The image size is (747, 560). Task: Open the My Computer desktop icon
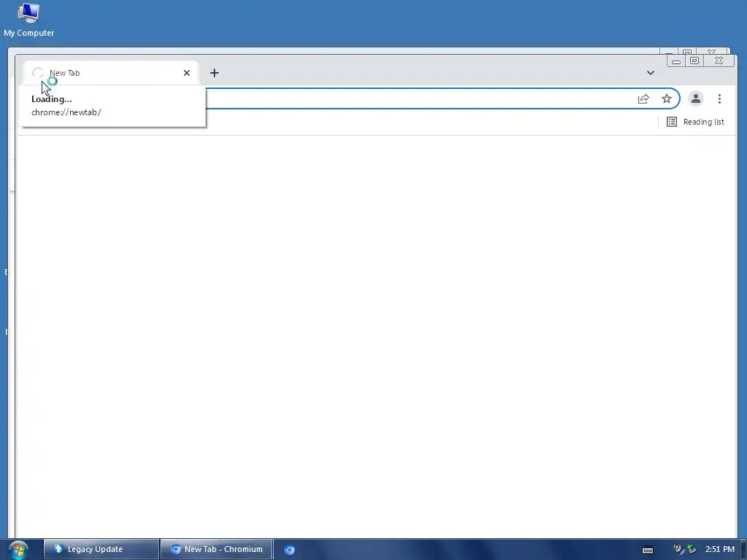click(28, 20)
